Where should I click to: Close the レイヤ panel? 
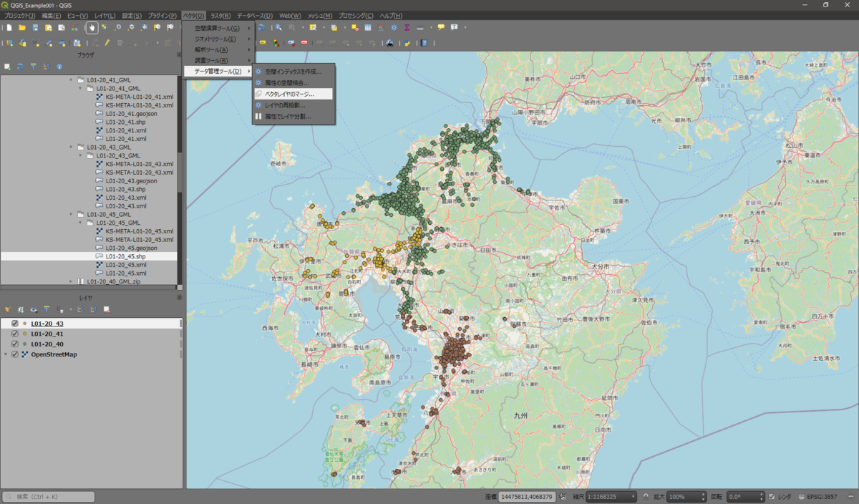coord(179,297)
